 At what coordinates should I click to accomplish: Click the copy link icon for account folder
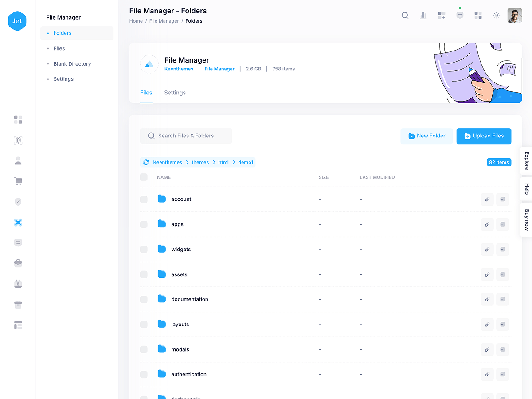487,199
